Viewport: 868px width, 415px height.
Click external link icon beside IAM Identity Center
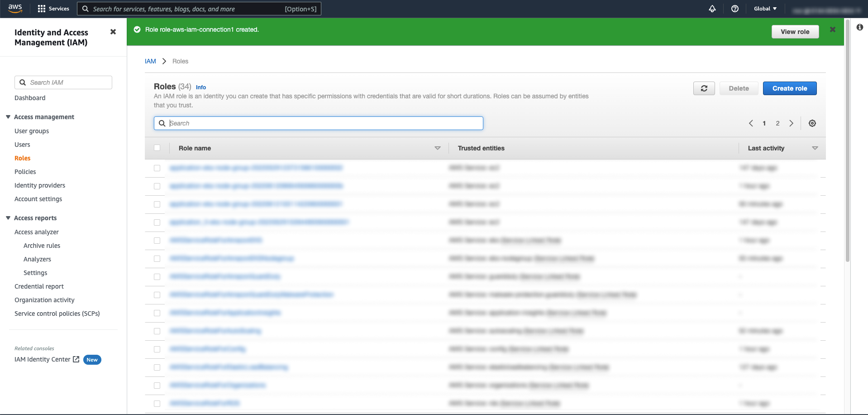click(x=76, y=359)
